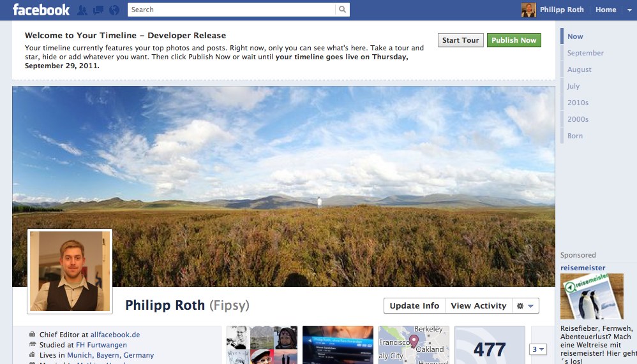637x364 pixels.
Task: Open the friends photo collage tile
Action: [262, 345]
